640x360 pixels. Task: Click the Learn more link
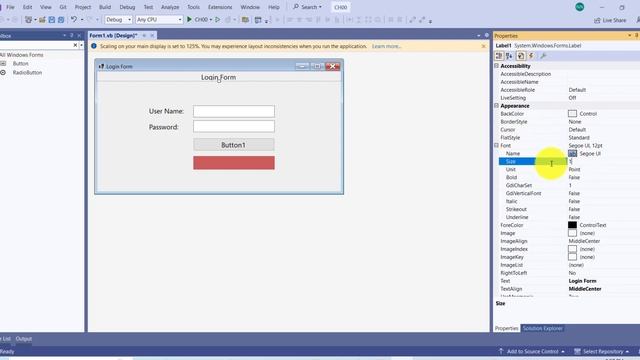(387, 46)
